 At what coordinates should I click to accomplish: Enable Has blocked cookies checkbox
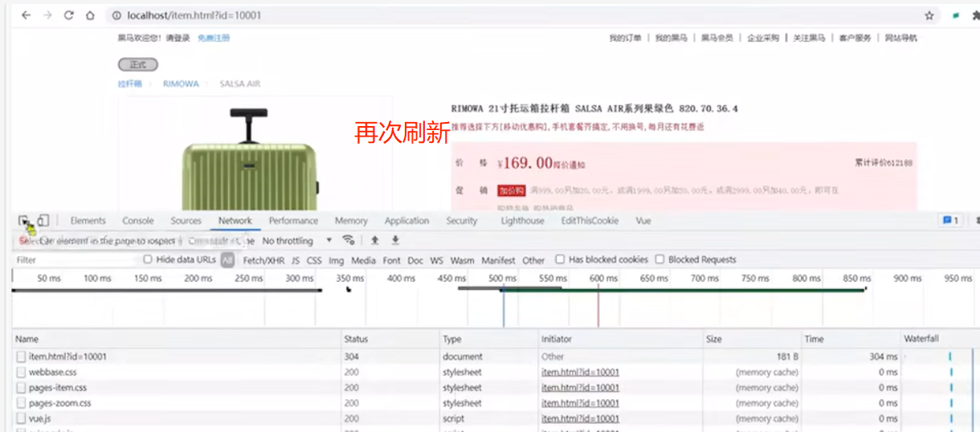560,259
